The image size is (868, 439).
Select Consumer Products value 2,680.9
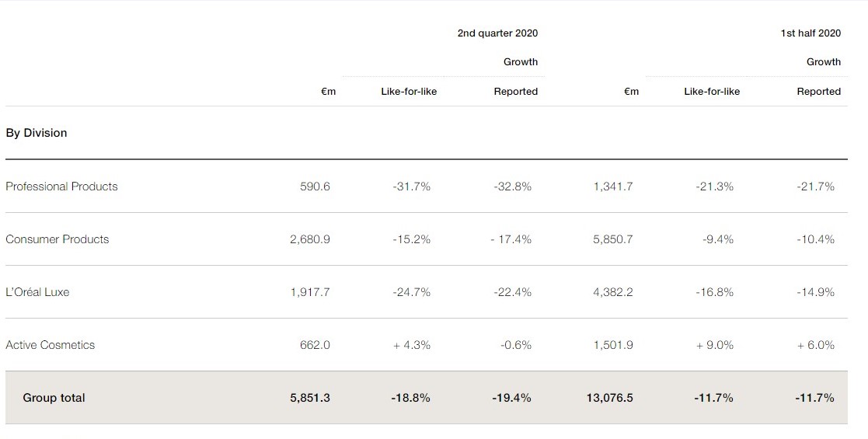[x=309, y=239]
